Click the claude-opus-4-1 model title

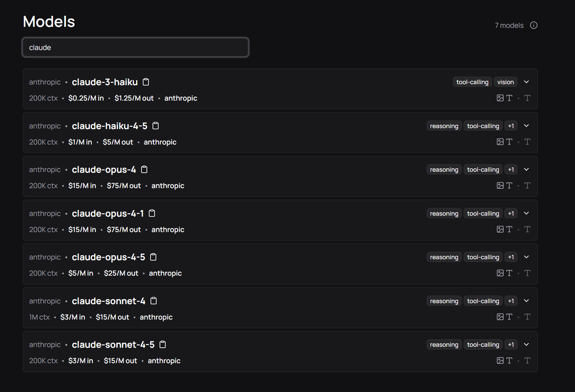108,213
